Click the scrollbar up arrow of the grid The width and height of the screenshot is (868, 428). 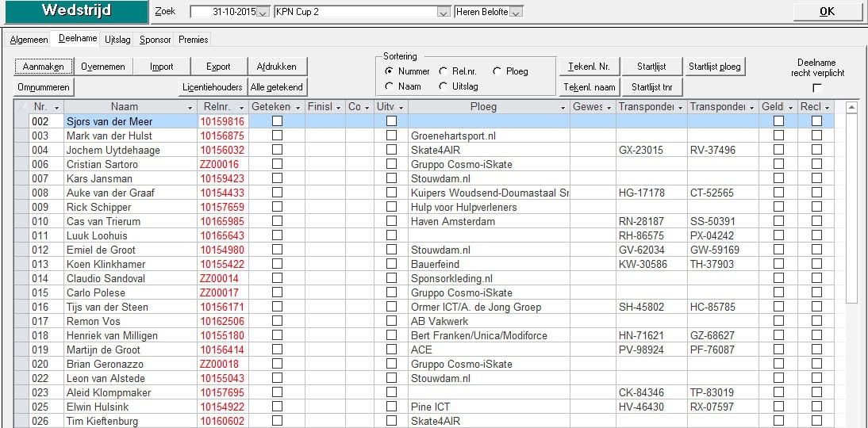click(x=852, y=107)
